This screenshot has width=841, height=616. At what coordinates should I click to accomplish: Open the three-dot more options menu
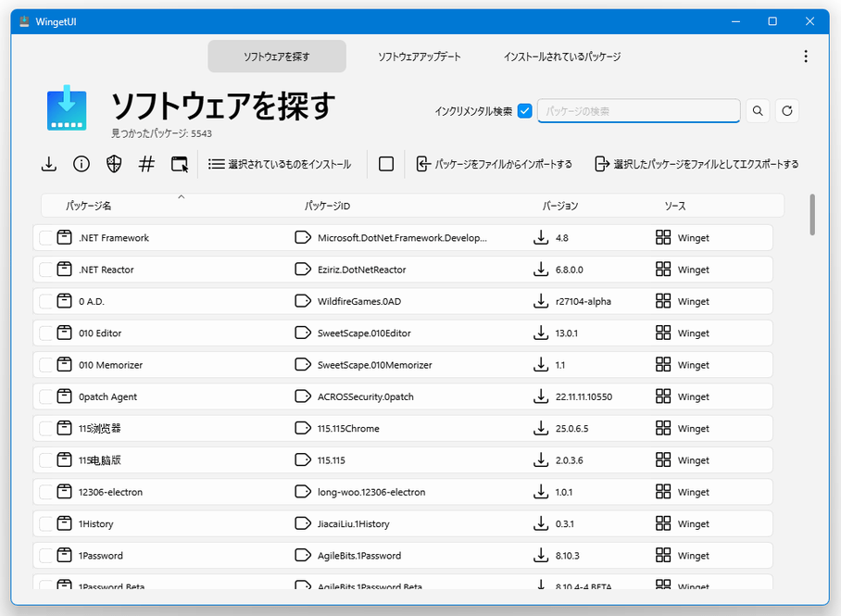pyautogui.click(x=806, y=57)
